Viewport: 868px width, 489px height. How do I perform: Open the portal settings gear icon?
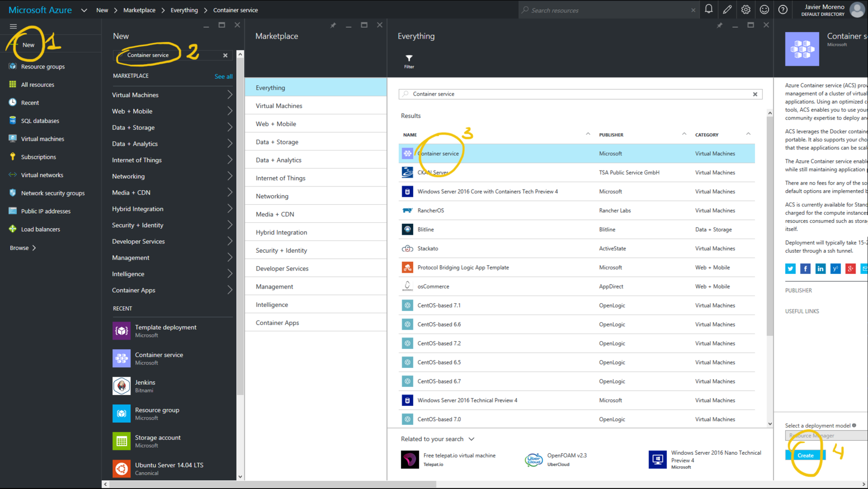(x=746, y=9)
